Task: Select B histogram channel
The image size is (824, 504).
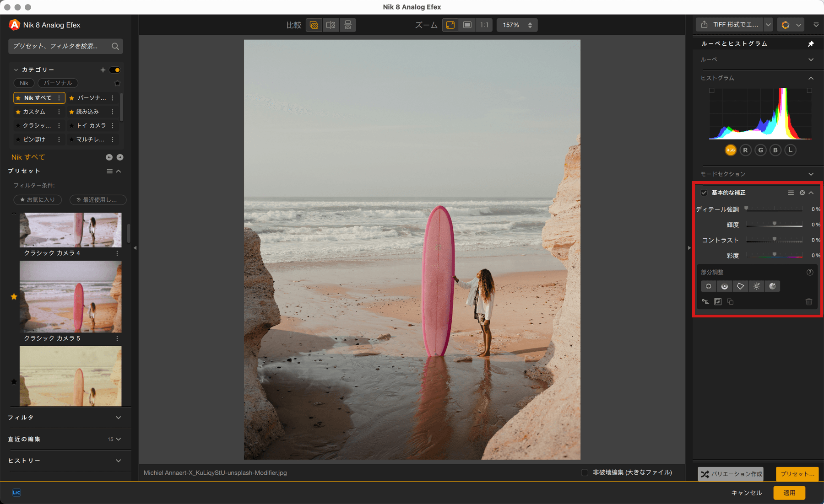Action: coord(775,150)
